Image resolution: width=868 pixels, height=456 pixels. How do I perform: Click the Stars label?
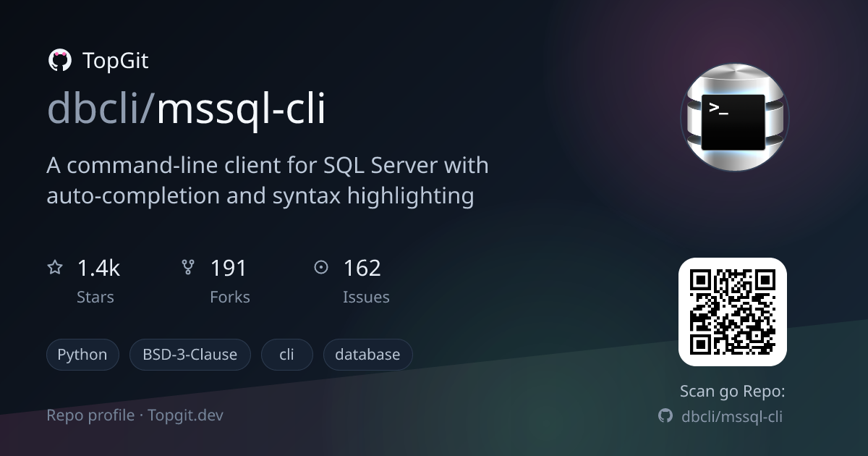(x=95, y=297)
